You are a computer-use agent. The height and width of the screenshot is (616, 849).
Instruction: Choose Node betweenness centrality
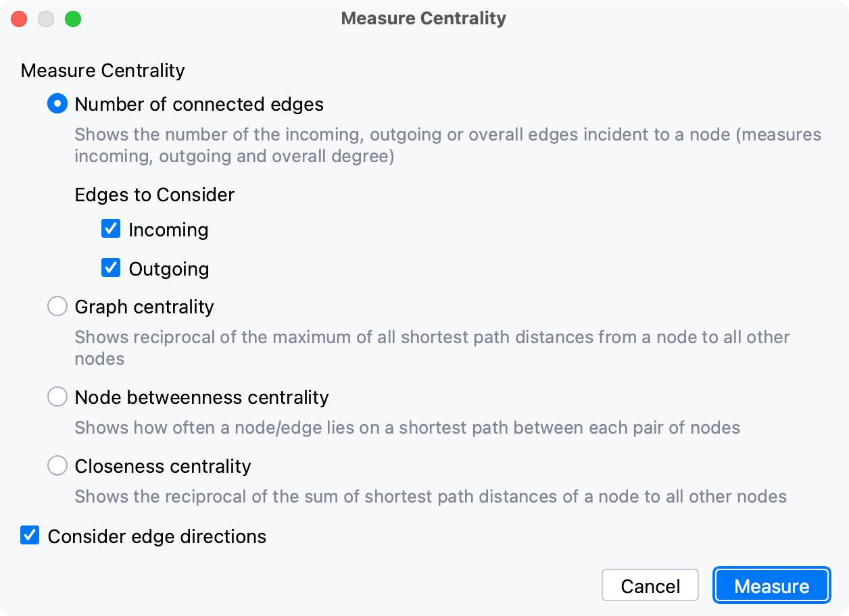click(57, 396)
